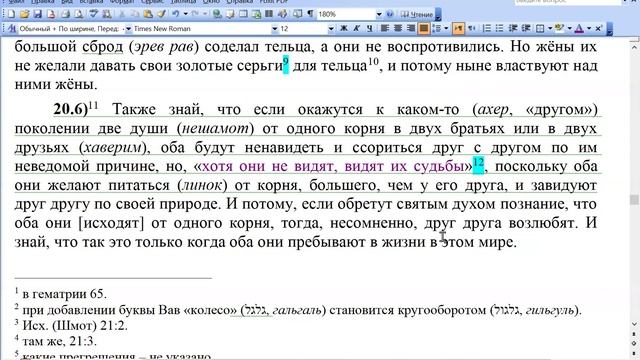This screenshot has height=360, width=640.
Task: Click the Print icon
Action: pos(65,14)
